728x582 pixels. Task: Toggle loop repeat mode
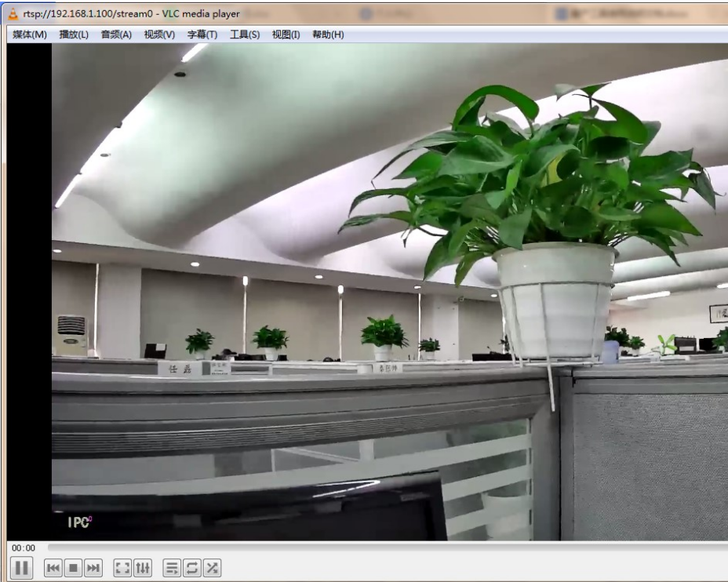coord(191,567)
